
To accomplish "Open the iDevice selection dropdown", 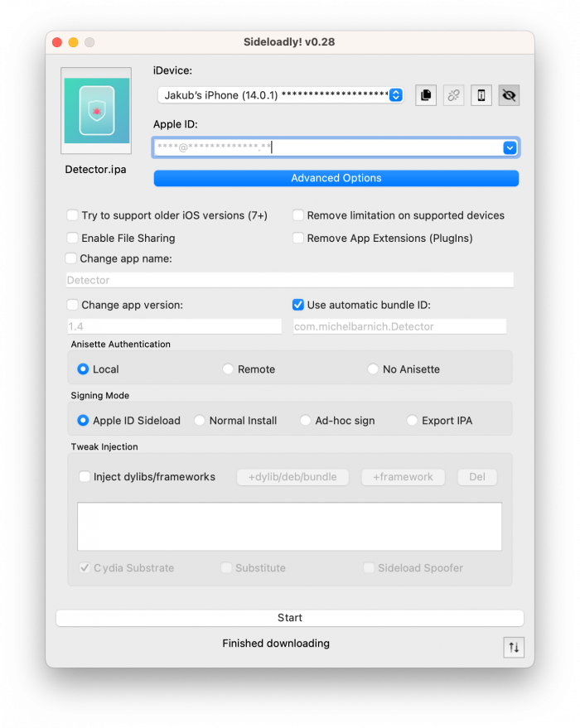I will (281, 95).
